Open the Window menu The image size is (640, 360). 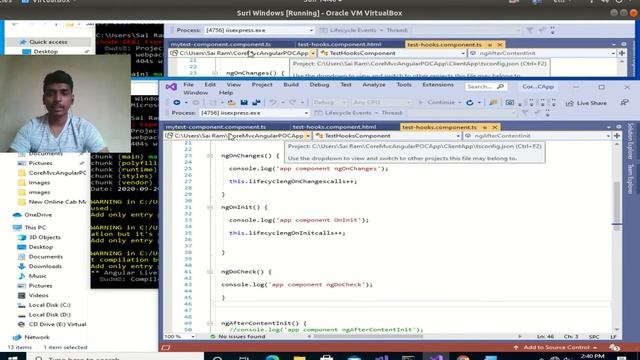click(196, 93)
